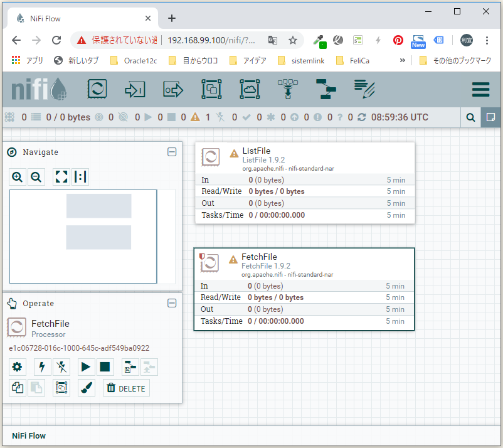Add a Label component
This screenshot has height=448, width=503.
[364, 89]
